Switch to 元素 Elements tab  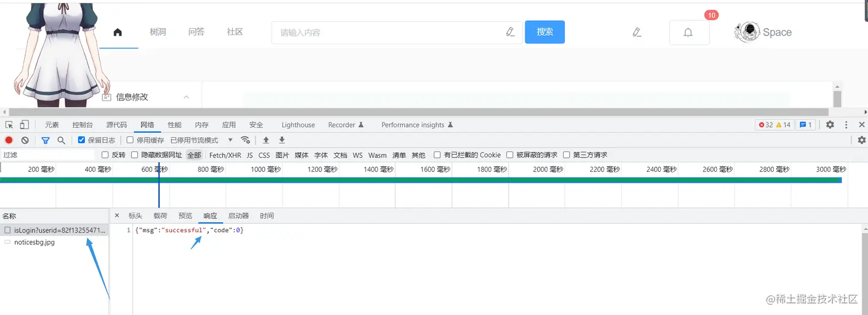52,125
